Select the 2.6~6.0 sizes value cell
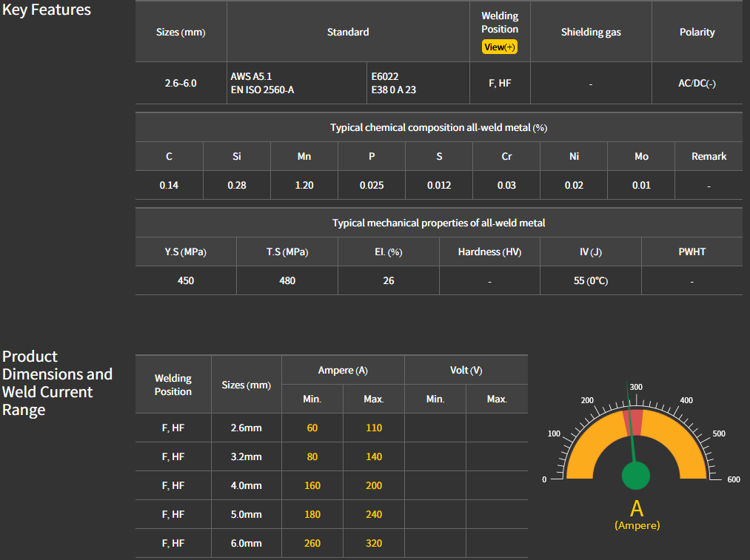 (181, 84)
